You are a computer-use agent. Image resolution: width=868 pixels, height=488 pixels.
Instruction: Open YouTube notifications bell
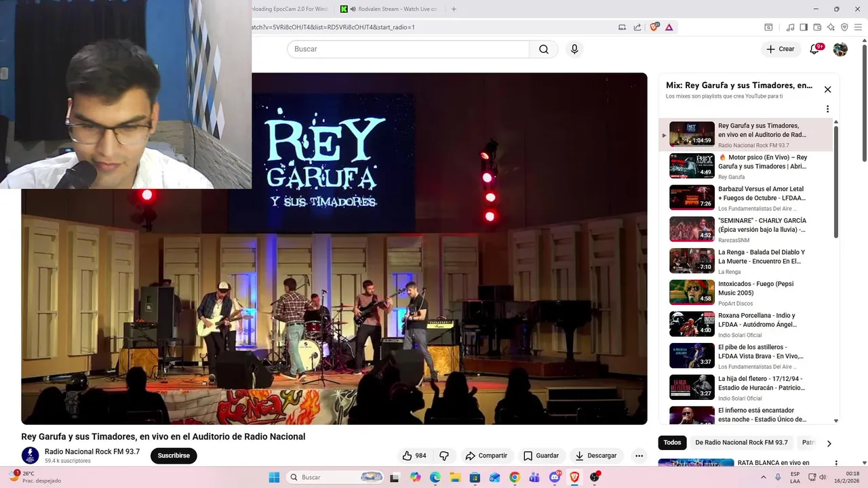click(815, 49)
